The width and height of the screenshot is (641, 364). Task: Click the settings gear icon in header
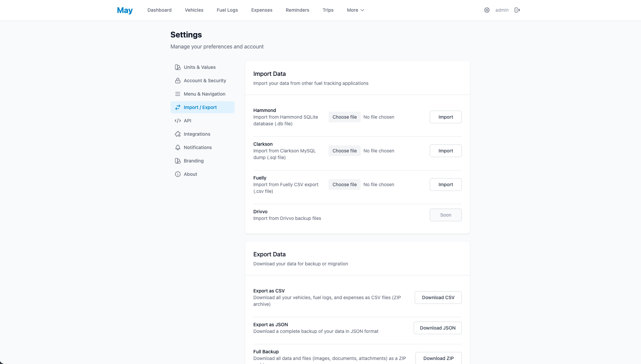click(487, 10)
